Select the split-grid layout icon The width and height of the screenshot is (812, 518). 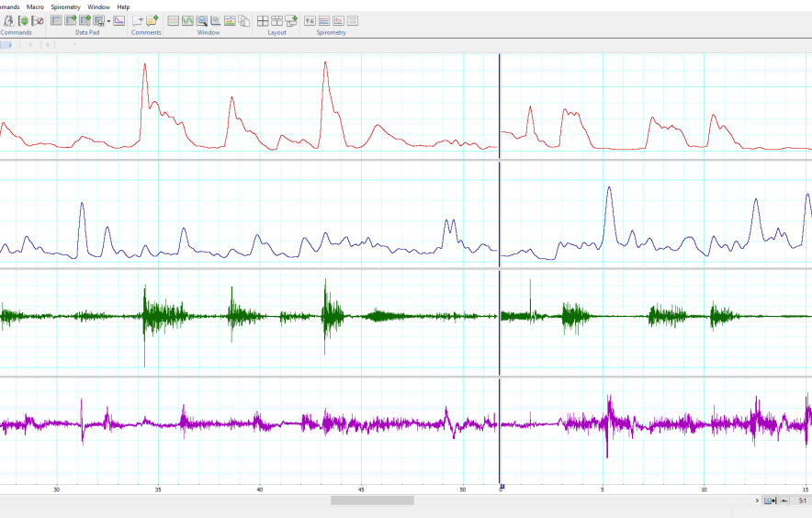(277, 21)
